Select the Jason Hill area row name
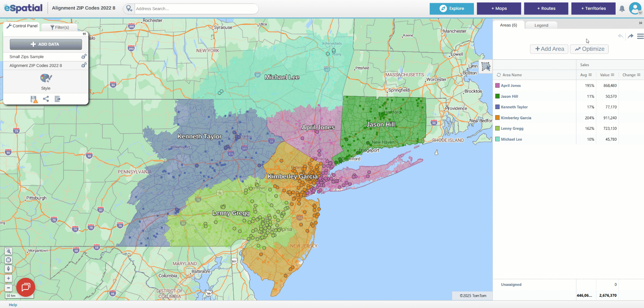 [x=509, y=96]
